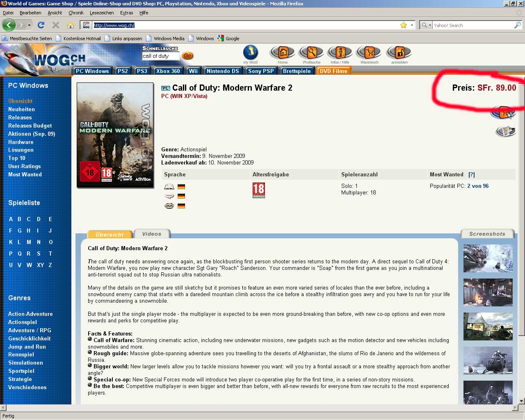Click the anmelden padlock icon
Viewport: 525px width, 420px height.
pyautogui.click(x=399, y=52)
